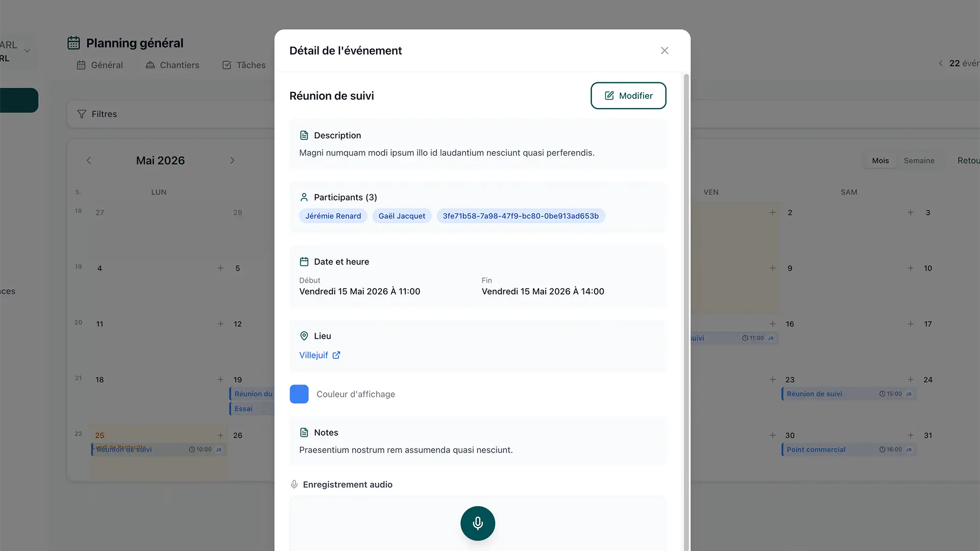The image size is (980, 551).
Task: Click the dialog's vertical scrollbar
Action: pyautogui.click(x=687, y=311)
